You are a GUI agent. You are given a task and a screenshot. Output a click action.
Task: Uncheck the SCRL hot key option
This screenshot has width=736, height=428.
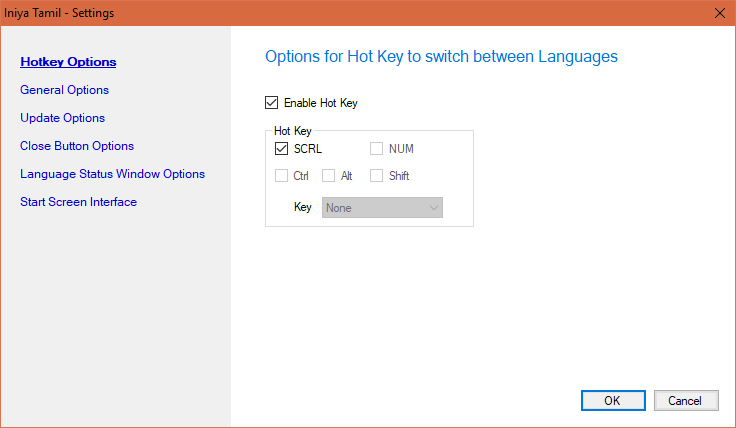click(x=281, y=149)
